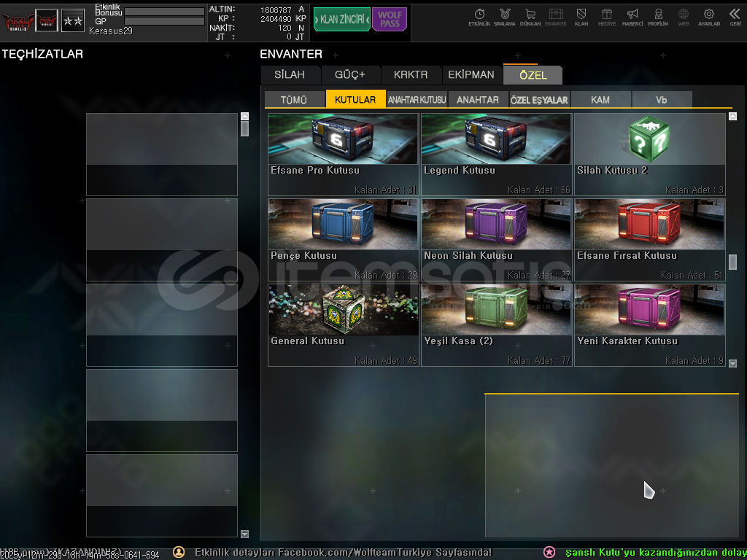Open the Web globe icon
747x560 pixels.
[684, 17]
